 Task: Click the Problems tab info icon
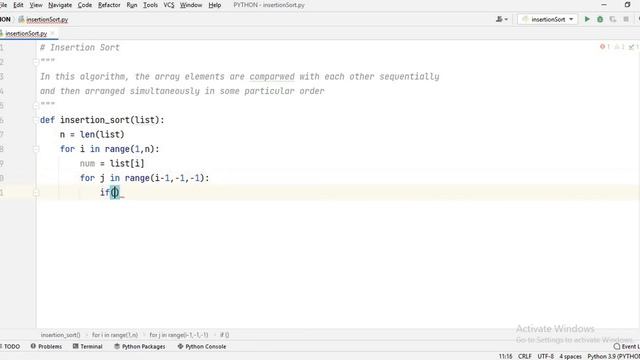pos(33,346)
